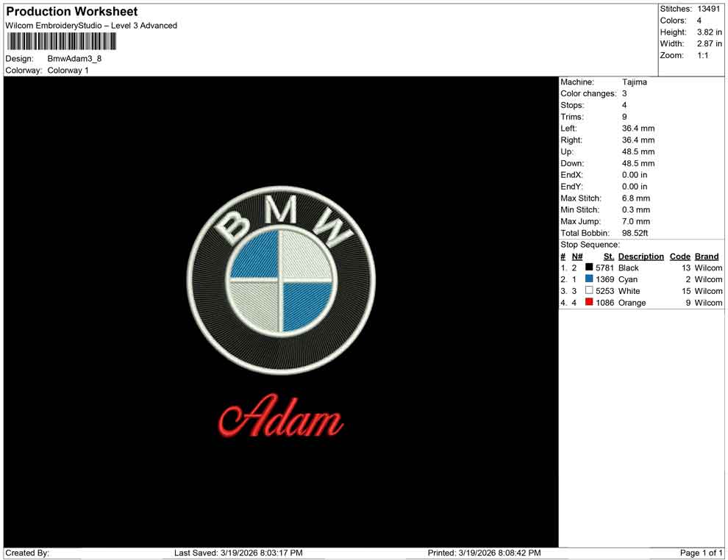
Task: Select the Brand column header
Action: [706, 256]
